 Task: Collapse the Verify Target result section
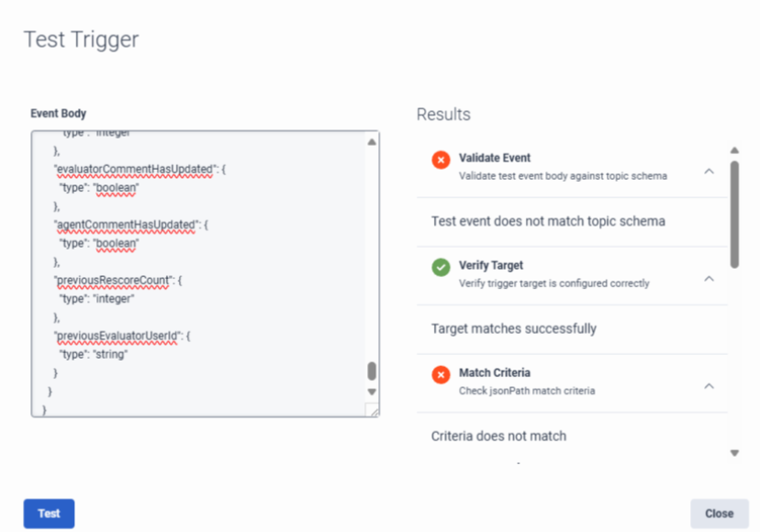(709, 278)
